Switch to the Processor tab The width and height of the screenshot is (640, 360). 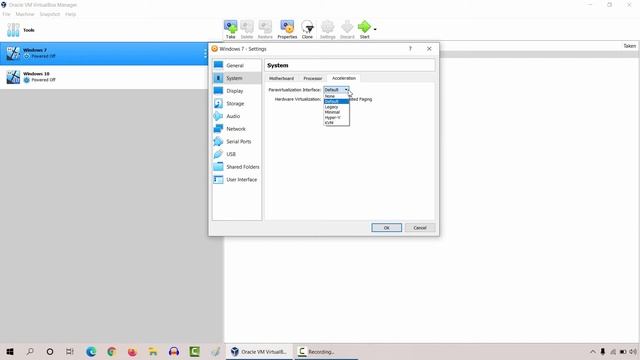click(313, 78)
